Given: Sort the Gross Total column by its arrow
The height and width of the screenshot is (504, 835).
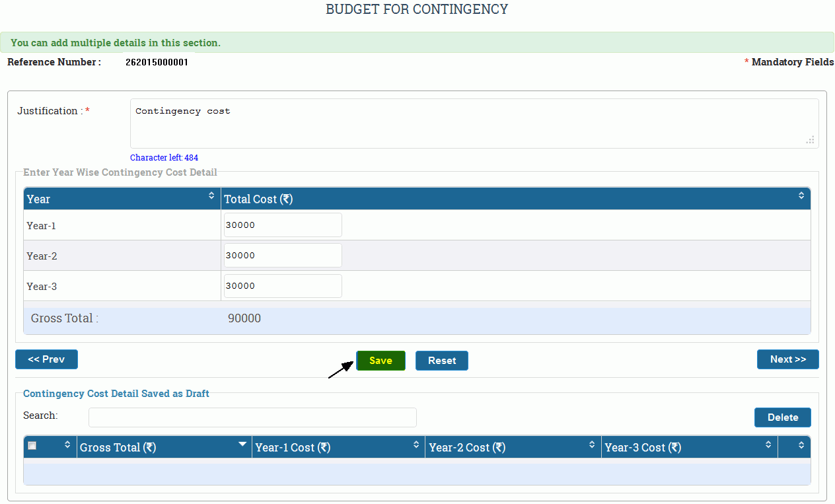Looking at the screenshot, I should [x=242, y=445].
